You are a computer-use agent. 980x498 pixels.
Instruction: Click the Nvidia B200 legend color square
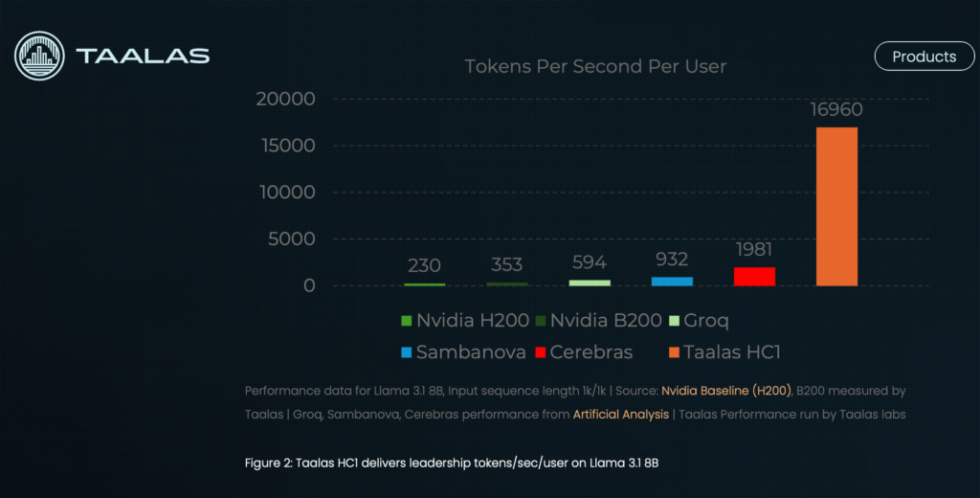pos(541,321)
